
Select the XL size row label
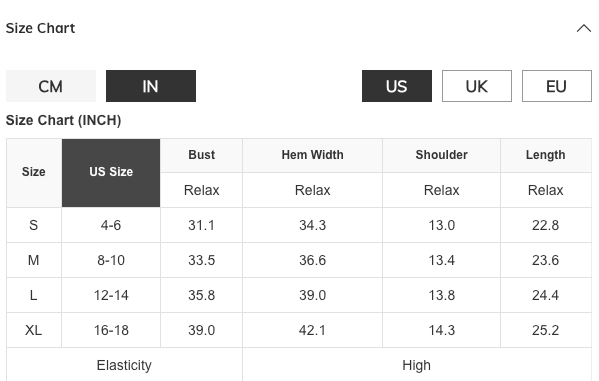coord(34,330)
